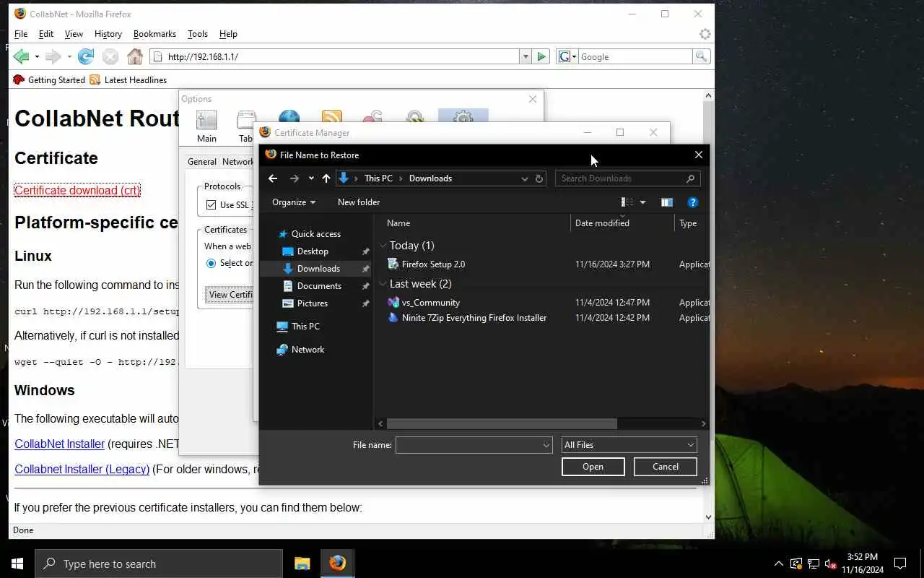This screenshot has height=578, width=924.
Task: Open File Explorer from the taskbar
Action: click(x=302, y=564)
